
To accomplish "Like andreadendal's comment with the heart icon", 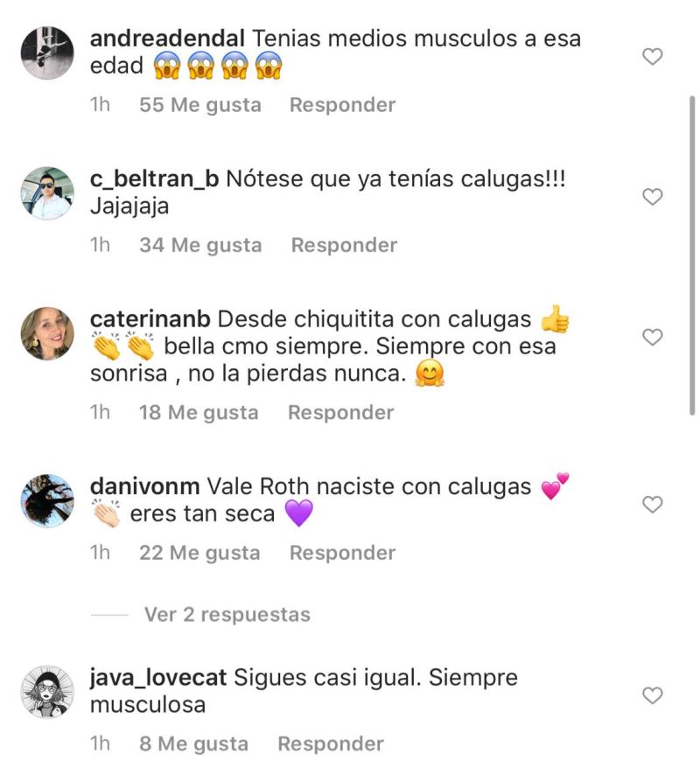I will point(652,56).
